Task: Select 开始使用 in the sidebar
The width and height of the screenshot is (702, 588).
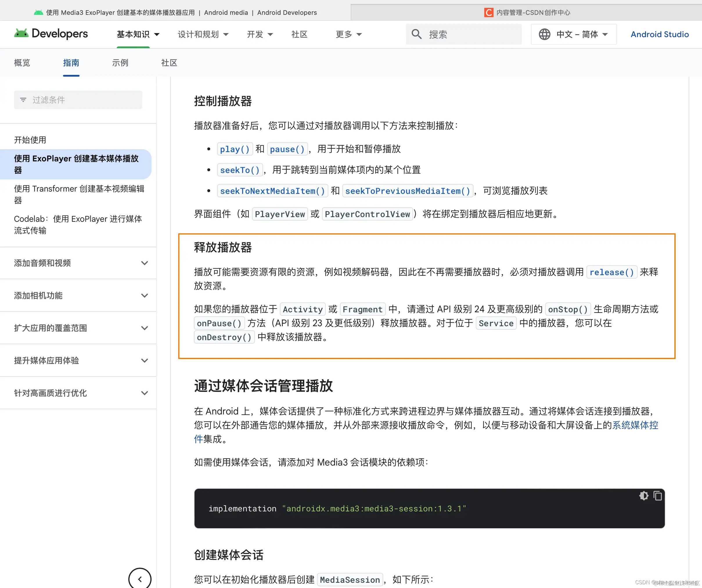Action: (x=30, y=140)
